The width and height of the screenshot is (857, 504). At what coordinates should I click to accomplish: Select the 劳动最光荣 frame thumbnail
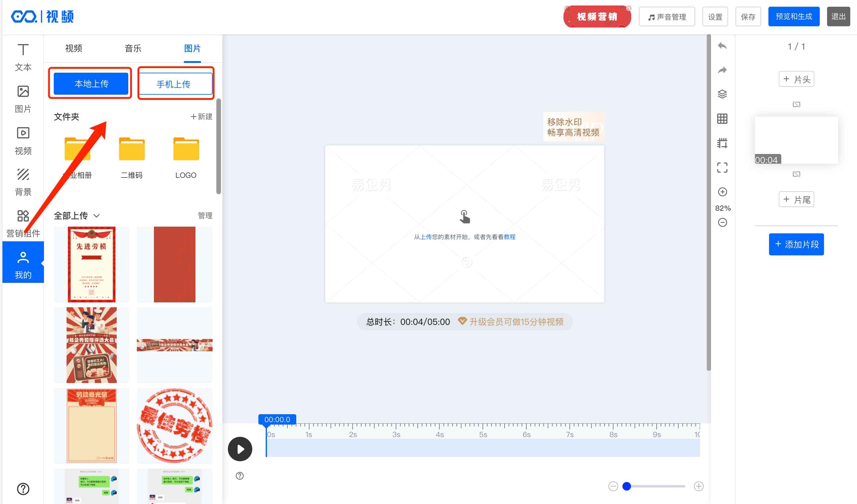coord(92,426)
